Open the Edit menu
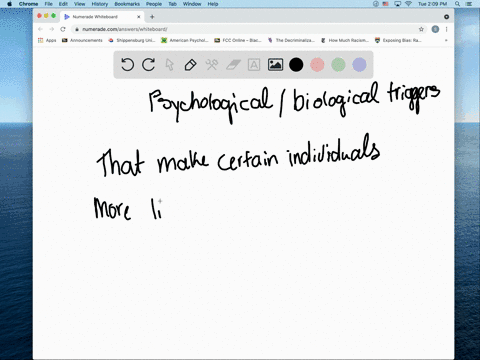Viewport: 480px width, 360px height. click(x=63, y=4)
